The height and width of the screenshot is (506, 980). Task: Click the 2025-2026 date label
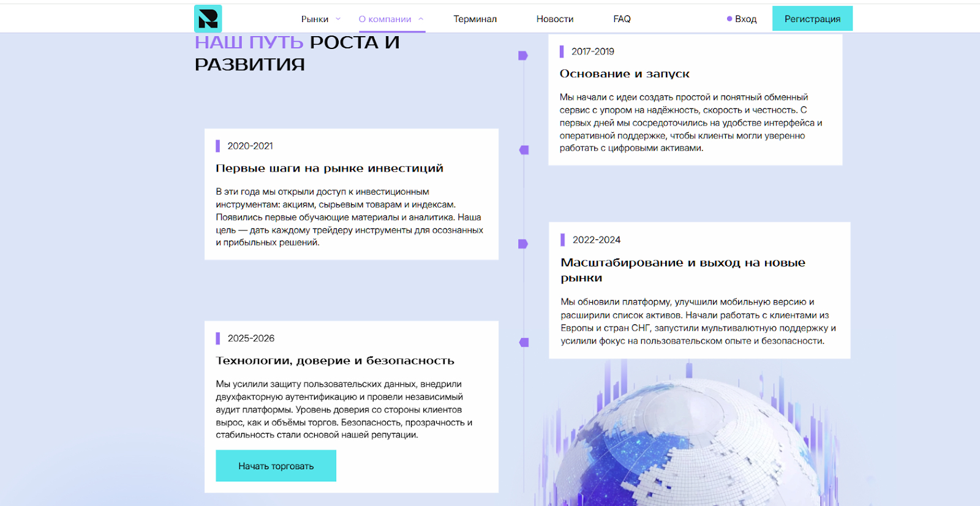coord(251,338)
